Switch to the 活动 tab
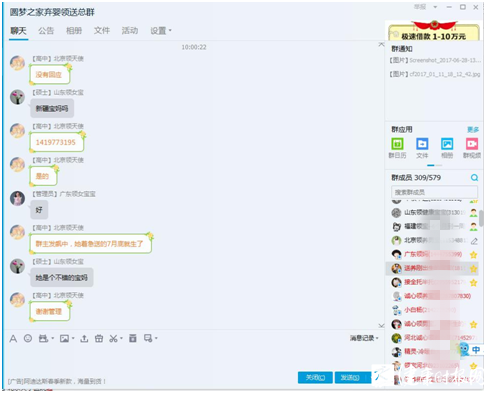The width and height of the screenshot is (486, 393). (130, 31)
